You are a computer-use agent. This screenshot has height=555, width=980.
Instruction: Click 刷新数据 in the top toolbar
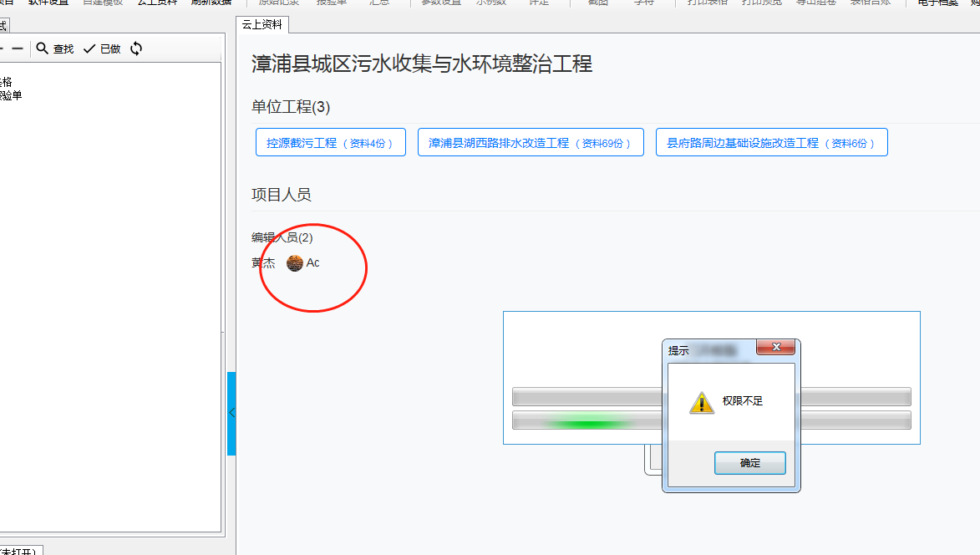click(211, 3)
